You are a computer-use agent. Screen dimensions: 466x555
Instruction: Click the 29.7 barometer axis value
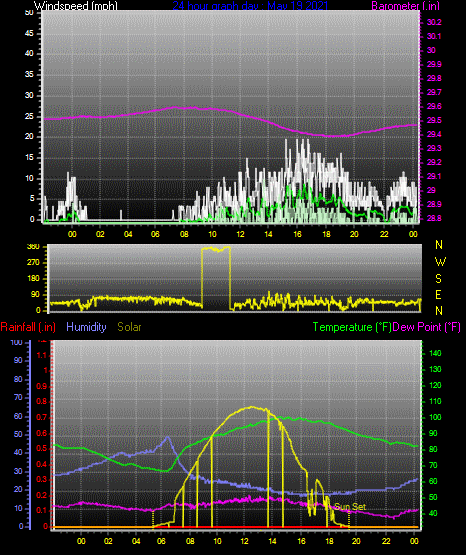pyautogui.click(x=434, y=92)
